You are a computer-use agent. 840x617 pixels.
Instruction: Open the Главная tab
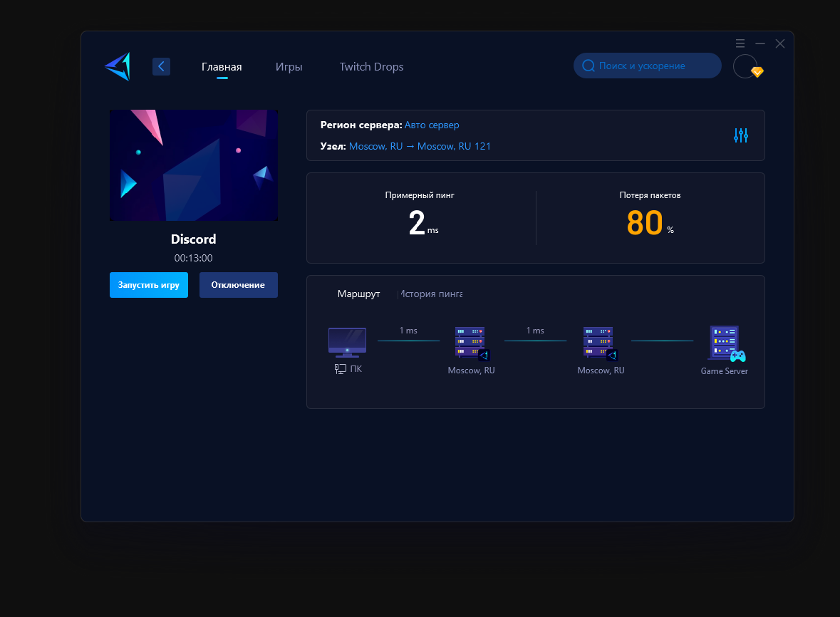[222, 67]
